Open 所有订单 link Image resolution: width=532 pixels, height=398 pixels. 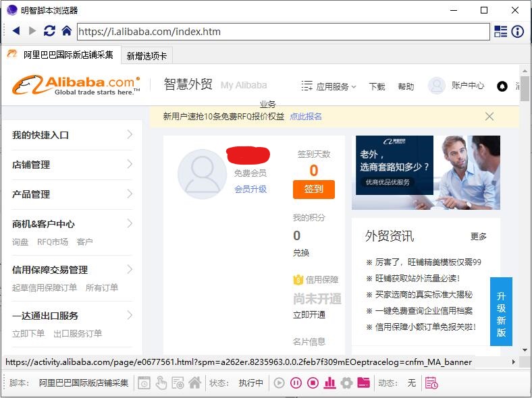[x=102, y=288]
